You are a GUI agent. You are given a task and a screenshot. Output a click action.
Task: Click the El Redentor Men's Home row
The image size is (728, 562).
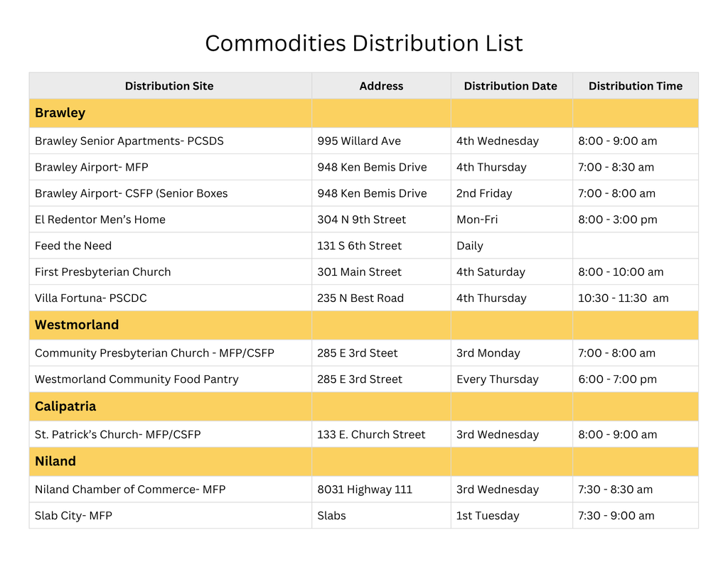click(100, 220)
